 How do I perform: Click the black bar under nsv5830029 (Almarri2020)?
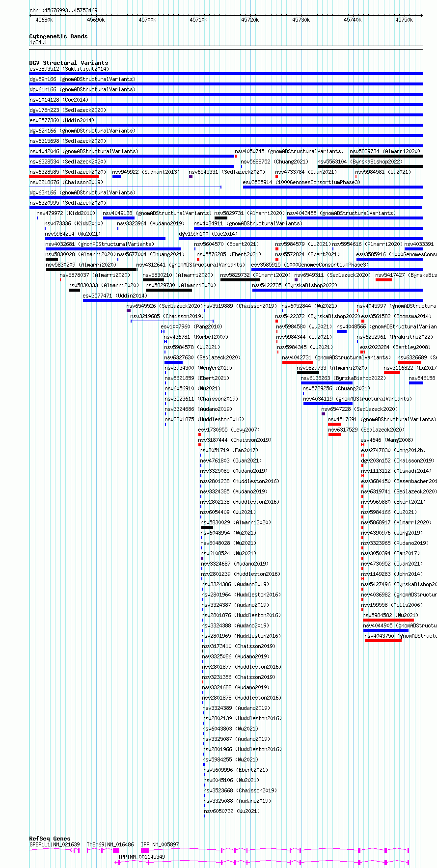point(207,527)
